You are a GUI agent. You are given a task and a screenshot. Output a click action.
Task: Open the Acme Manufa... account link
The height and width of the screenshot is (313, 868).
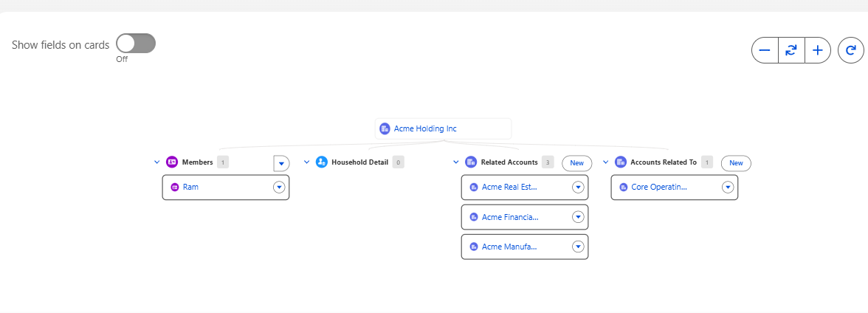[x=509, y=247]
